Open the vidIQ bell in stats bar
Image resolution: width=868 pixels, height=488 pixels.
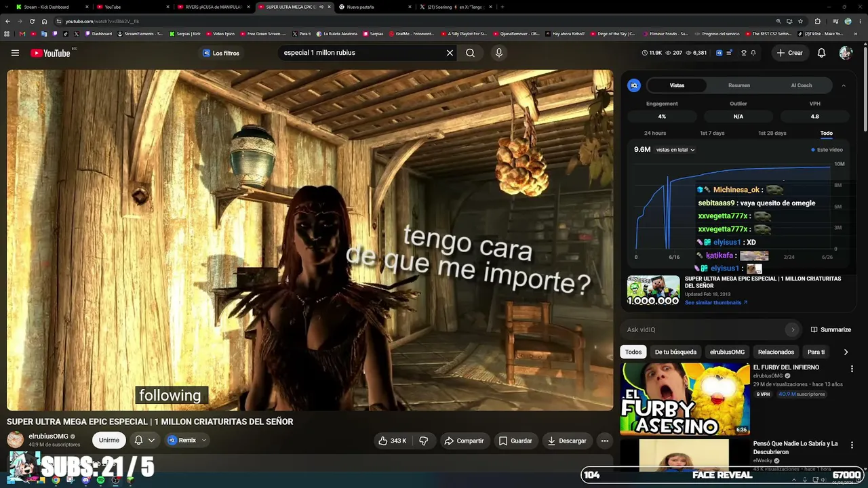[753, 53]
